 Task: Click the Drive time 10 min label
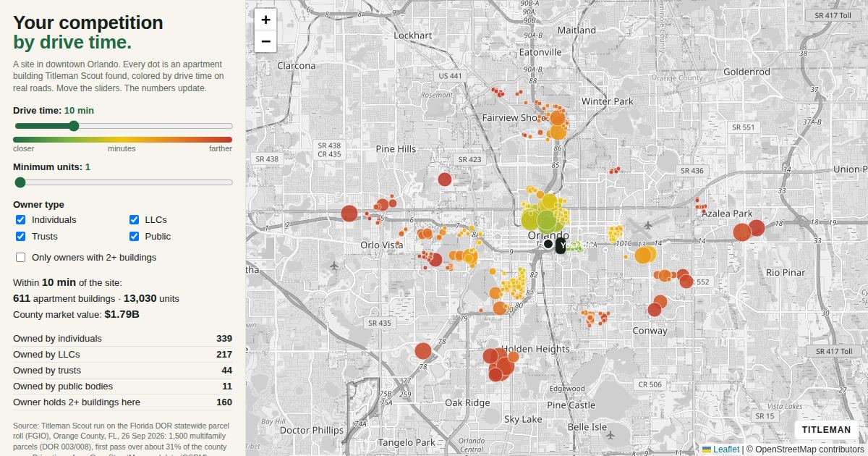(x=54, y=111)
